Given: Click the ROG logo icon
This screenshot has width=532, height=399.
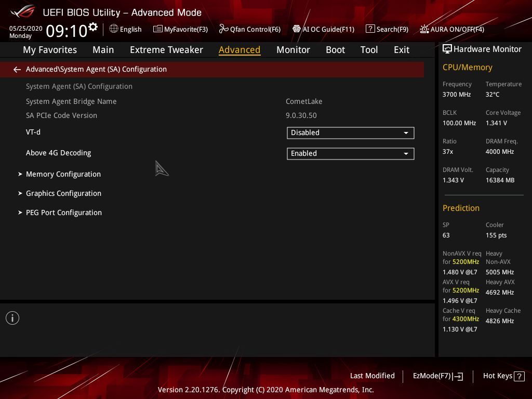Looking at the screenshot, I should coord(23,11).
